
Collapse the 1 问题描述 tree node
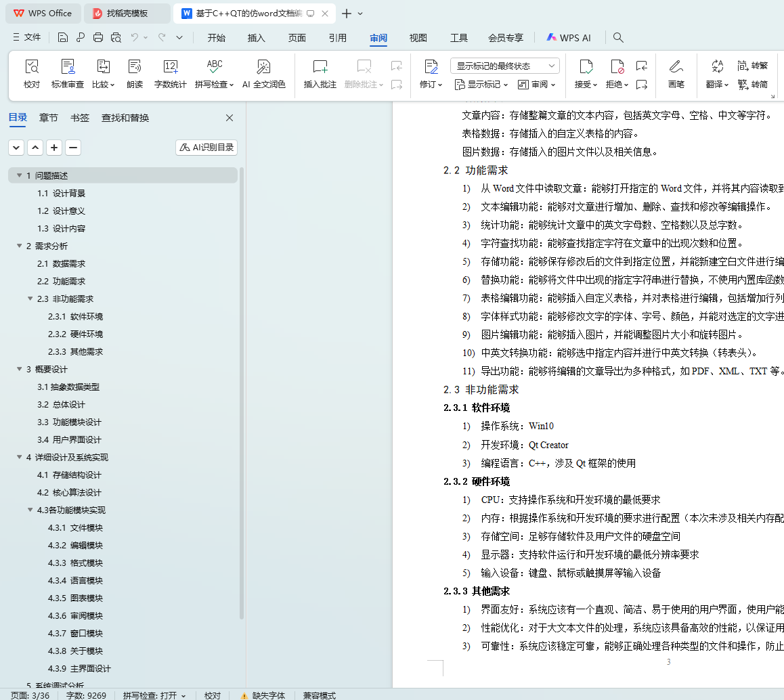[x=20, y=175]
